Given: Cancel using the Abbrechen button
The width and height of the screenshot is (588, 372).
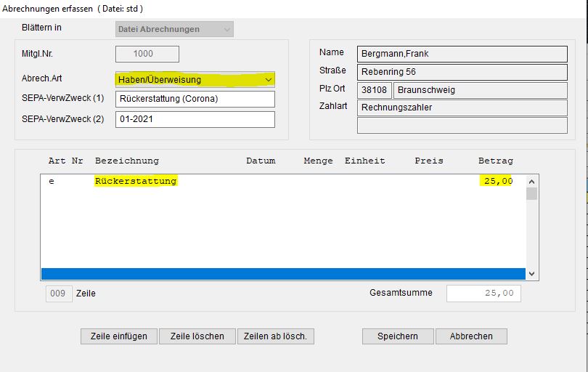Looking at the screenshot, I should pos(471,336).
